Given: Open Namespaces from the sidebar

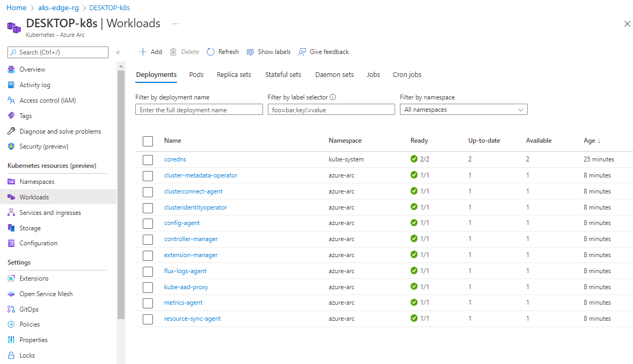Looking at the screenshot, I should pyautogui.click(x=37, y=182).
